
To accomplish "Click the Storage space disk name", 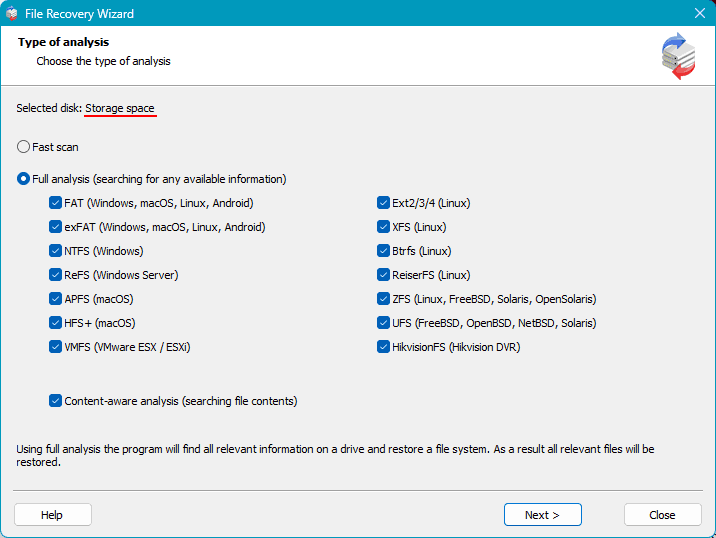I will 120,108.
